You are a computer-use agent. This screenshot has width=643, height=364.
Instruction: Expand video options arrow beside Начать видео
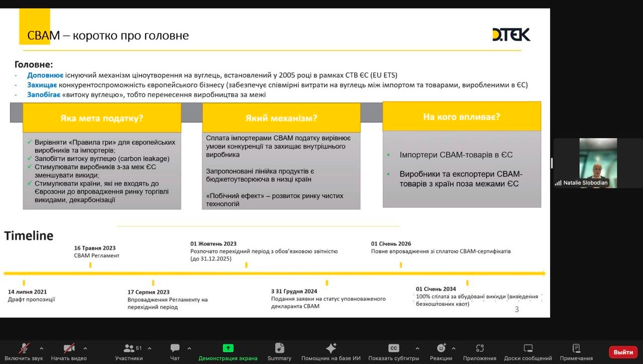pos(85,348)
